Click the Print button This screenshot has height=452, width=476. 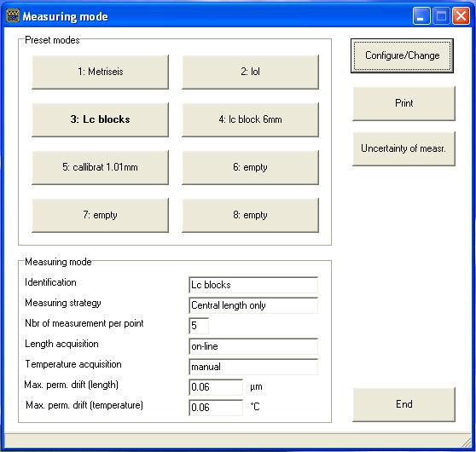pos(404,103)
